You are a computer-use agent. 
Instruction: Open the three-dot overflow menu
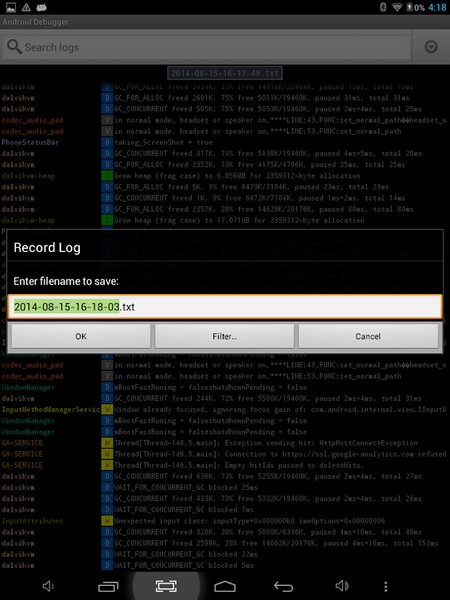point(386,587)
